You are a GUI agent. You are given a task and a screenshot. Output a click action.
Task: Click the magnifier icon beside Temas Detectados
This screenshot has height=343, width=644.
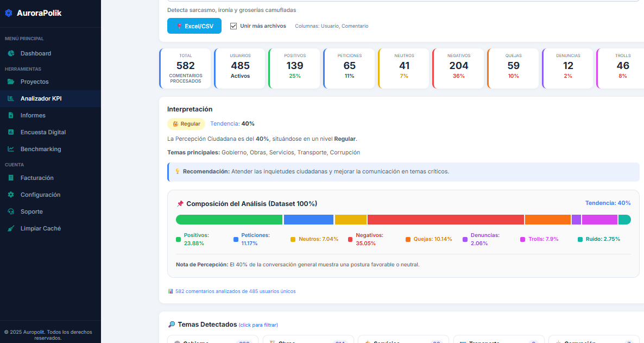172,325
